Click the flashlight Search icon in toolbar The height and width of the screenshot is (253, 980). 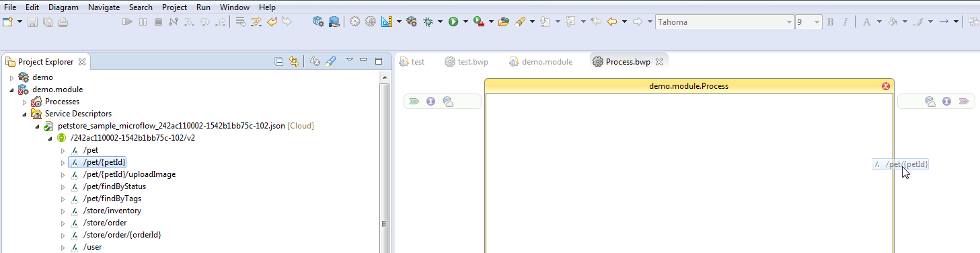tap(520, 22)
